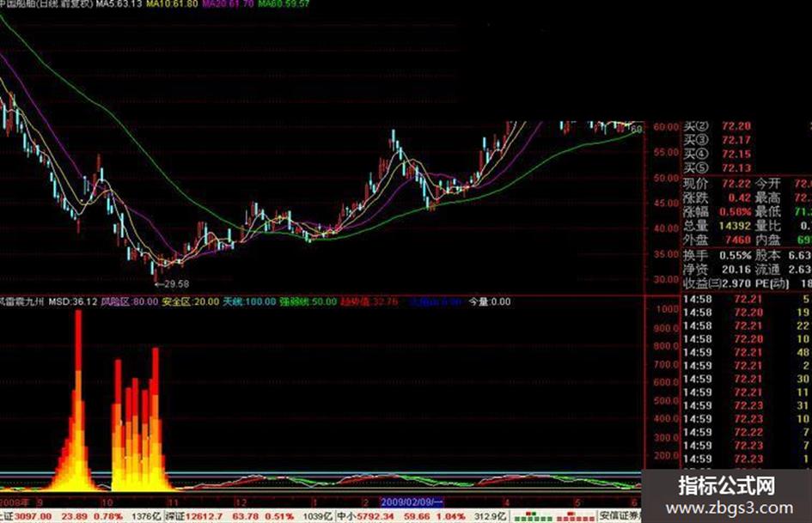Viewport: 812px width, 523px height.
Task: Click the 200.0 indicator axis label
Action: click(x=666, y=456)
